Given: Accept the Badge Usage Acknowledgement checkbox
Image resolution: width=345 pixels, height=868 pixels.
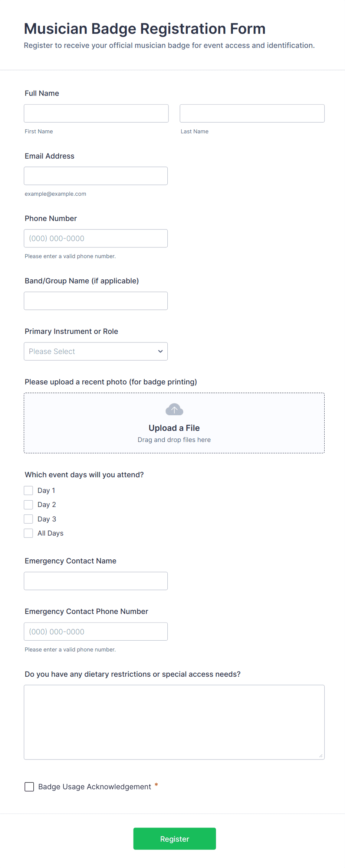Looking at the screenshot, I should click(x=29, y=787).
